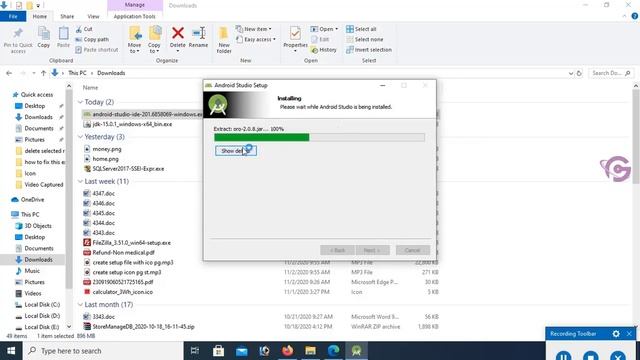Click Android Studio setup taskbar icon
This screenshot has width=640, height=360.
356,351
